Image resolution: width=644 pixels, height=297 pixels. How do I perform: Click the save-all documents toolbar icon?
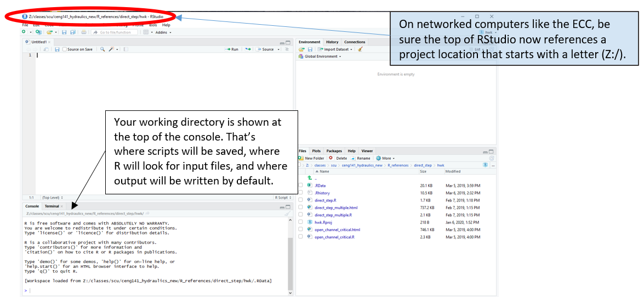coord(72,32)
